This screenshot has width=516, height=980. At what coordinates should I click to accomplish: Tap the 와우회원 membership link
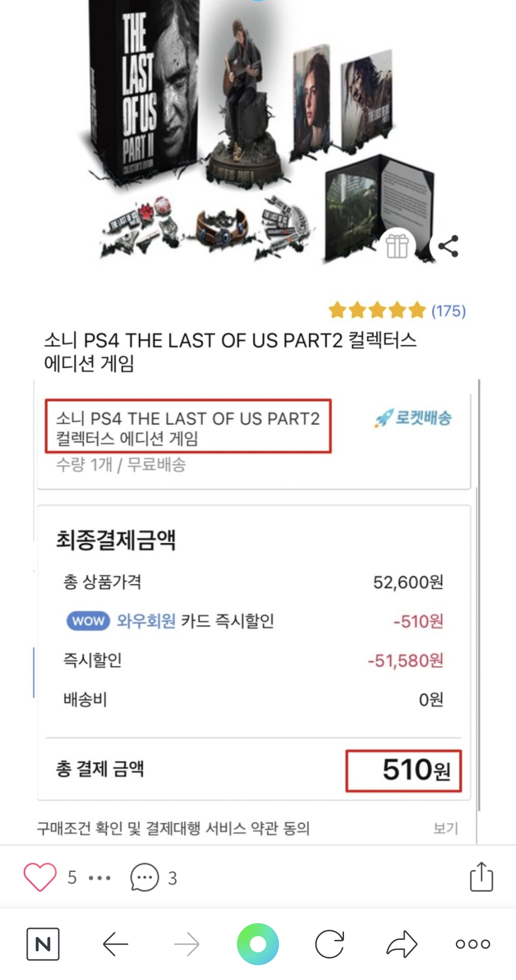click(146, 621)
